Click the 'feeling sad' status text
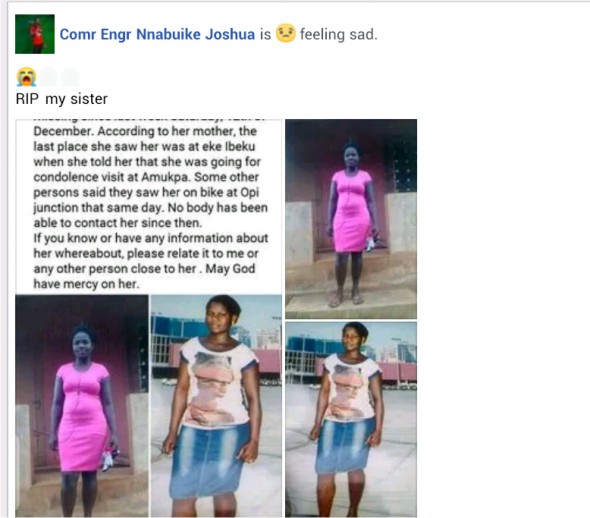This screenshot has height=518, width=590. tap(338, 34)
